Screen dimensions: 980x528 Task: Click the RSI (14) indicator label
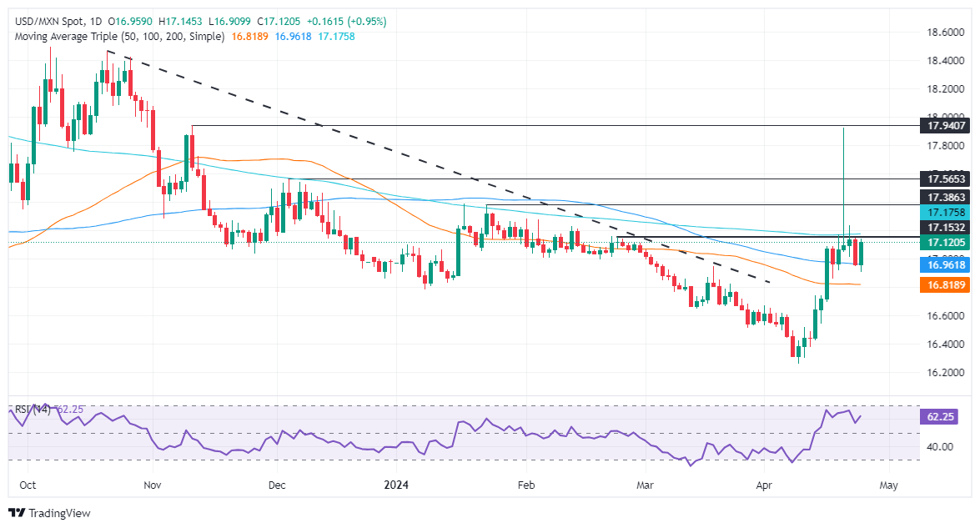tap(33, 410)
